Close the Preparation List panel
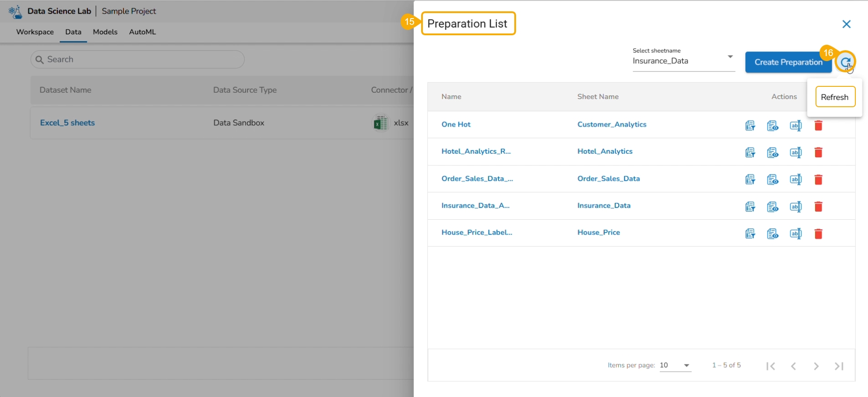 click(x=846, y=24)
